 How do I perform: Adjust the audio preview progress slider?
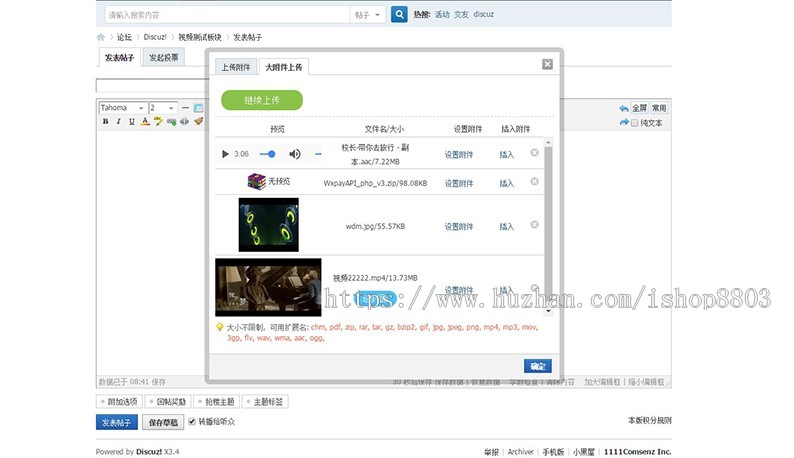pyautogui.click(x=267, y=154)
